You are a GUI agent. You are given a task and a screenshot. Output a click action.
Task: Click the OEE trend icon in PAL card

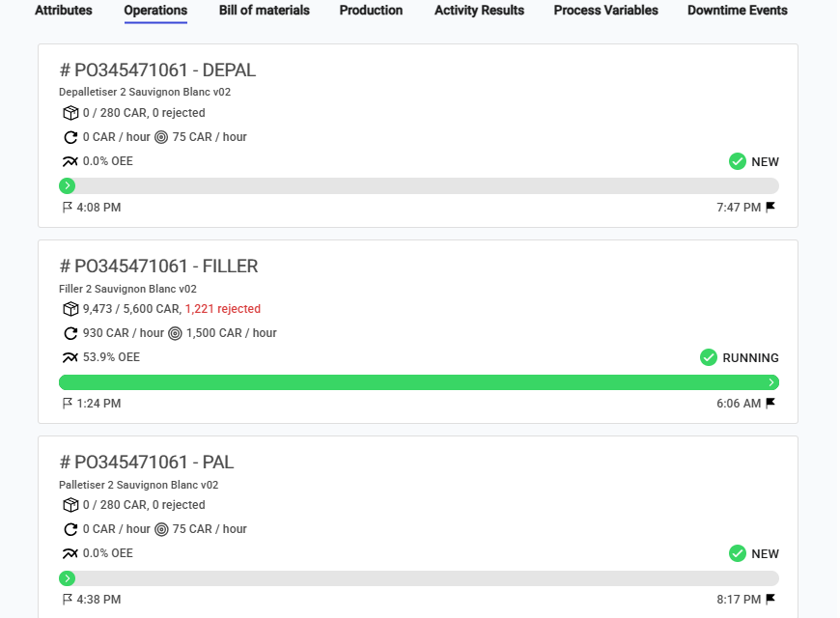70,553
